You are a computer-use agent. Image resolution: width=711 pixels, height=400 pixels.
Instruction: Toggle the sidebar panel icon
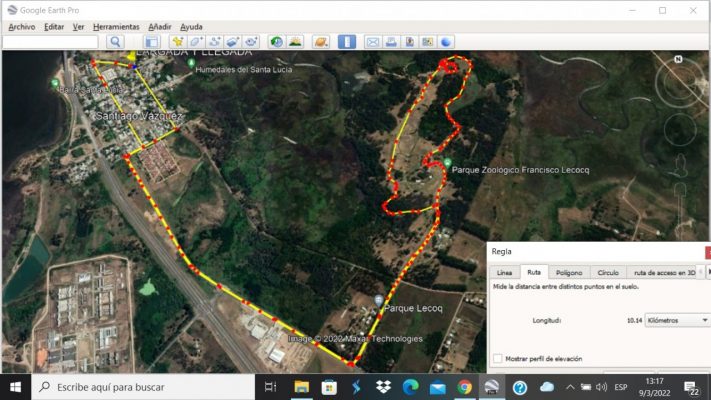click(151, 42)
